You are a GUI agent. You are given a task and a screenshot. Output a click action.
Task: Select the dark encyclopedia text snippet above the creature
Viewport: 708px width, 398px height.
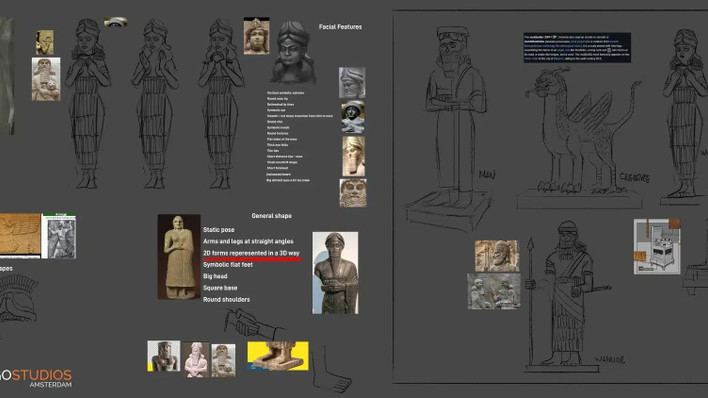coord(577,47)
